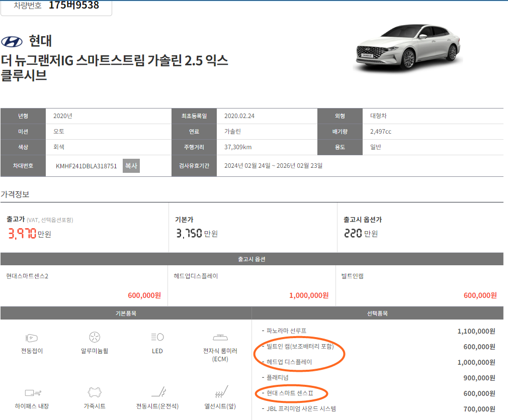This screenshot has height=420, width=508.
Task: Click 파노라마 선루프 in 선택품목 list
Action: (286, 331)
